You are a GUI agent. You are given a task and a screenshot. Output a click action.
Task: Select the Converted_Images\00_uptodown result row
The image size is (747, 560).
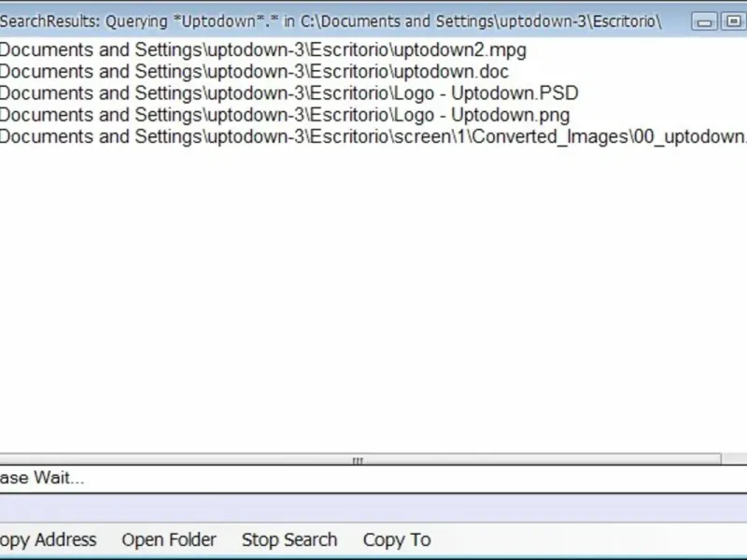(373, 136)
